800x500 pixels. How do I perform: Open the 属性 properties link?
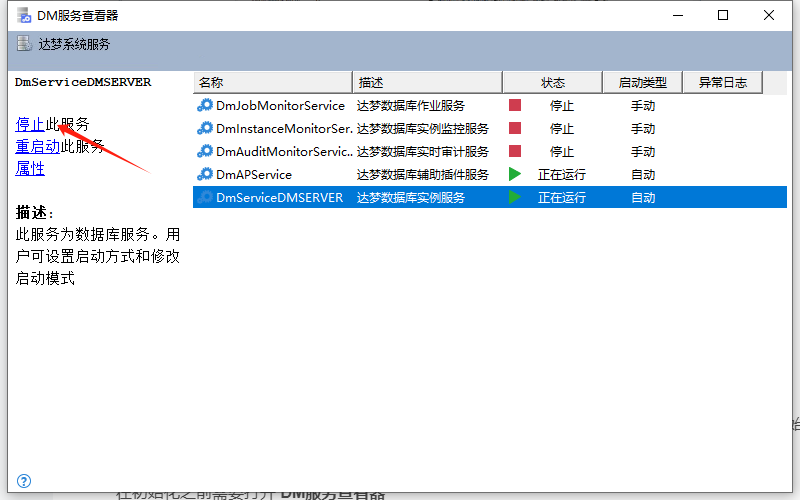(x=30, y=168)
